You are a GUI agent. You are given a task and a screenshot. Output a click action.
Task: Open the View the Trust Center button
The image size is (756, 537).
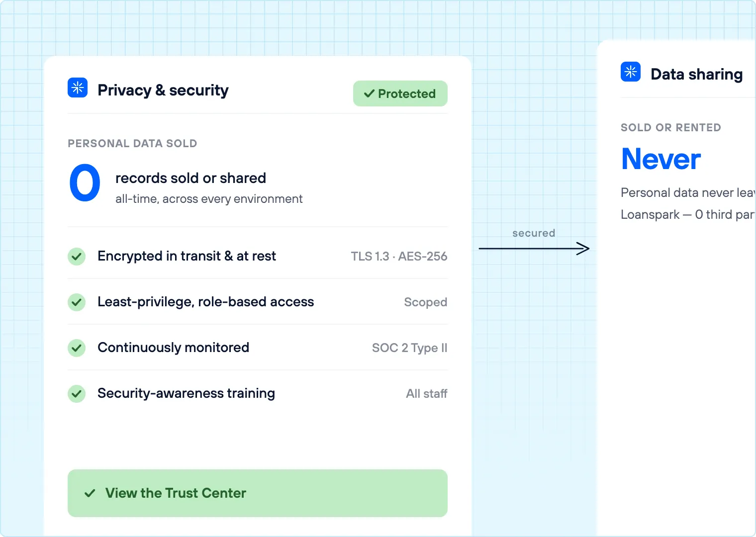click(258, 493)
